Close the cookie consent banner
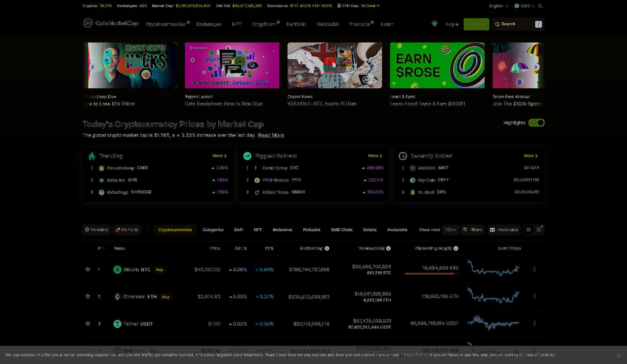Viewport: 627px width, 364px height. pyautogui.click(x=619, y=355)
